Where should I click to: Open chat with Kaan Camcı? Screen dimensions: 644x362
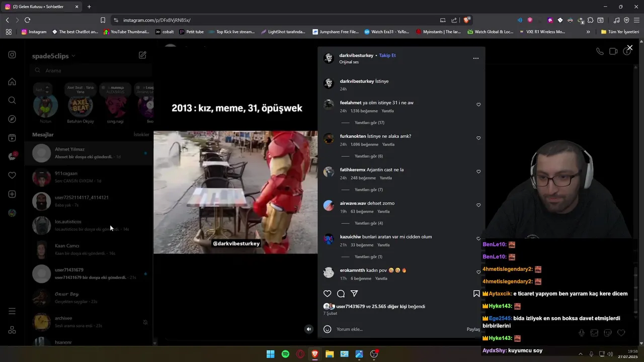[x=89, y=249]
